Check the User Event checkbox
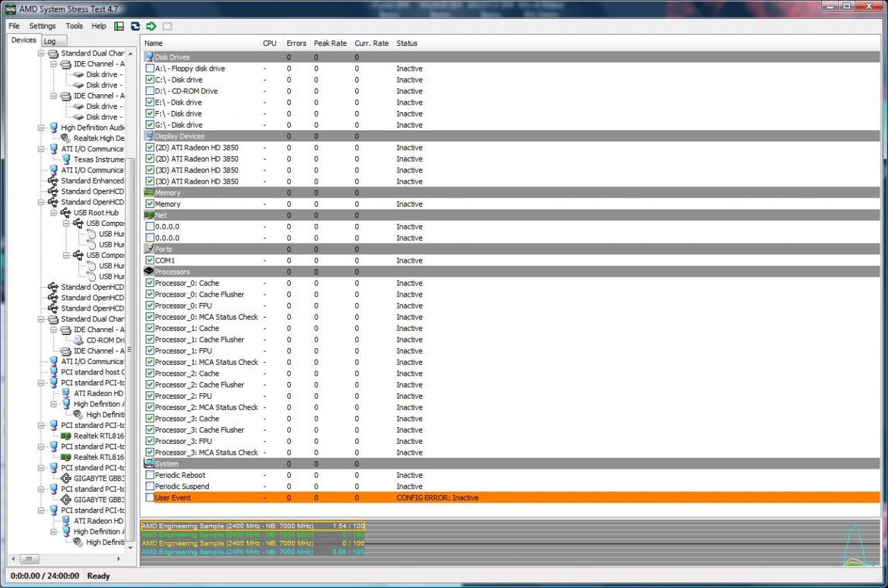Image resolution: width=888 pixels, height=588 pixels. pyautogui.click(x=150, y=498)
